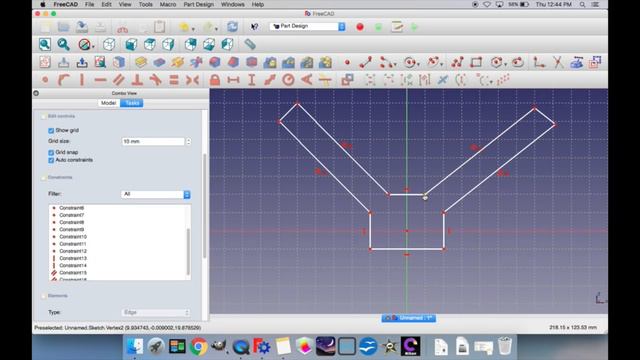Select the line drawing tool

pos(366,62)
